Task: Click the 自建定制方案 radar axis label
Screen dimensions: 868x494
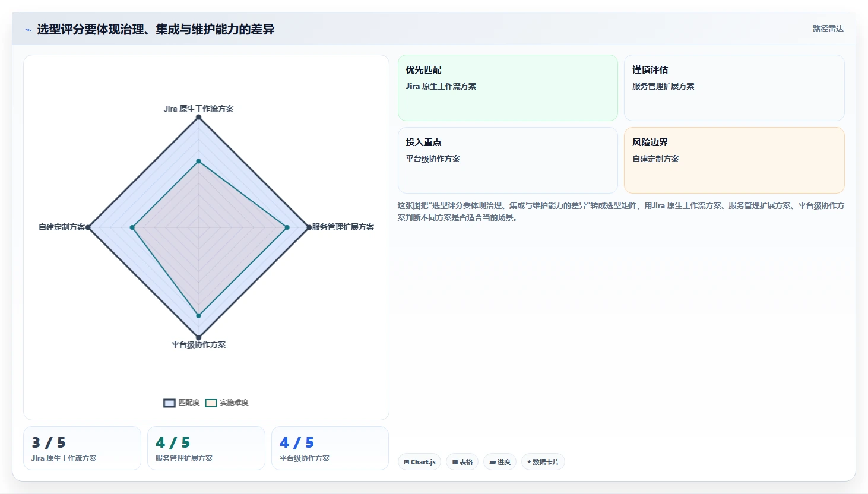Action: (x=62, y=227)
